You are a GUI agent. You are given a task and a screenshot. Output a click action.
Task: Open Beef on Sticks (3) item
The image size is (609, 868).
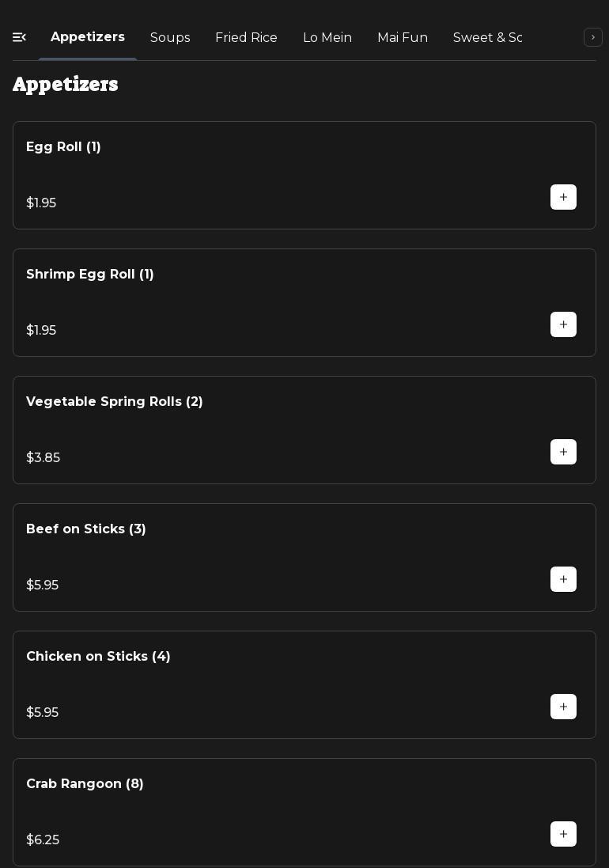86,529
